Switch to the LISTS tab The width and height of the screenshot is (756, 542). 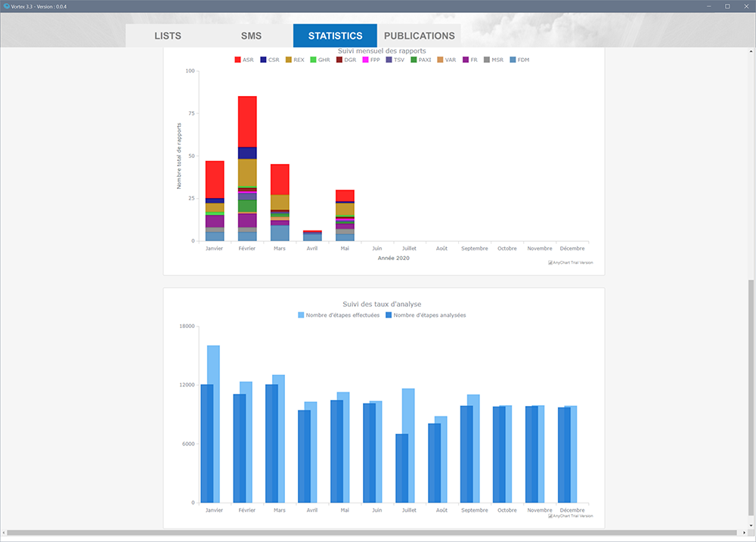[x=167, y=36]
